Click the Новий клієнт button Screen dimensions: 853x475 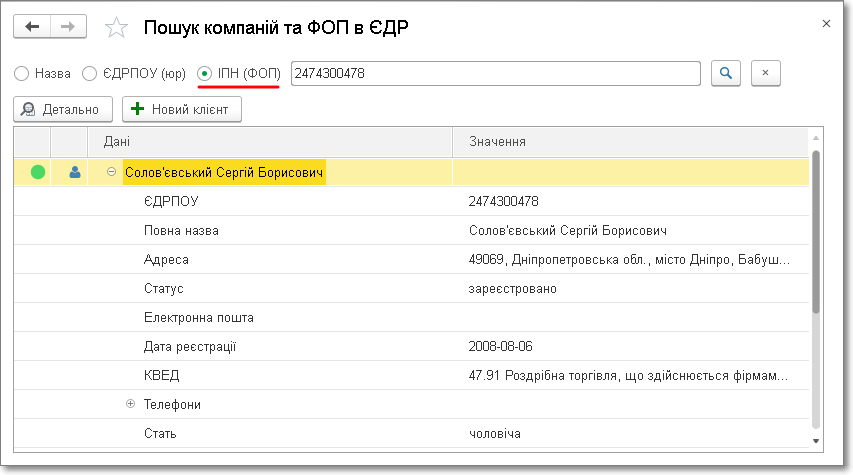[182, 109]
